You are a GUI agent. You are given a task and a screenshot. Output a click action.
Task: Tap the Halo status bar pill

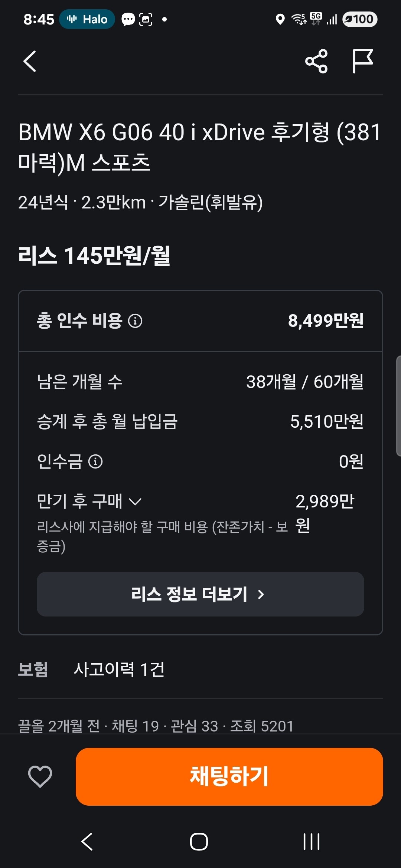pos(87,19)
